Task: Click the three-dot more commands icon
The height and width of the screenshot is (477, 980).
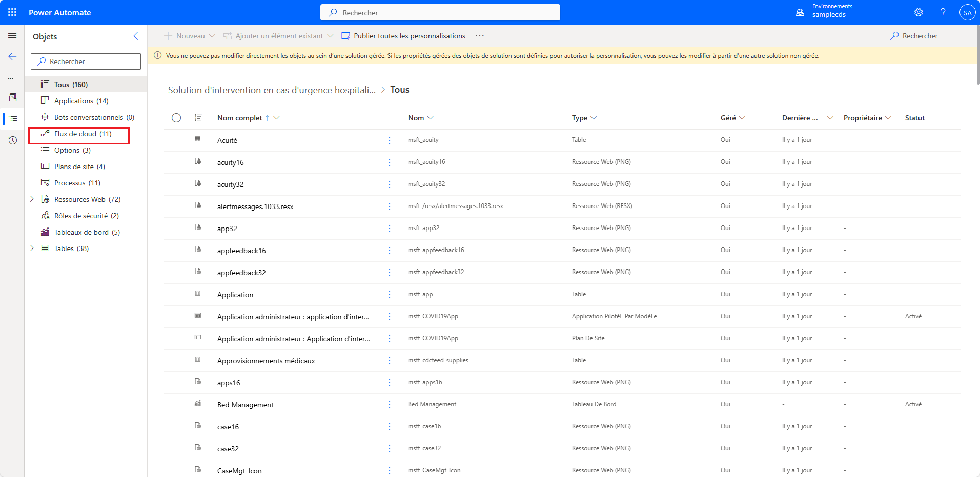Action: [x=480, y=36]
